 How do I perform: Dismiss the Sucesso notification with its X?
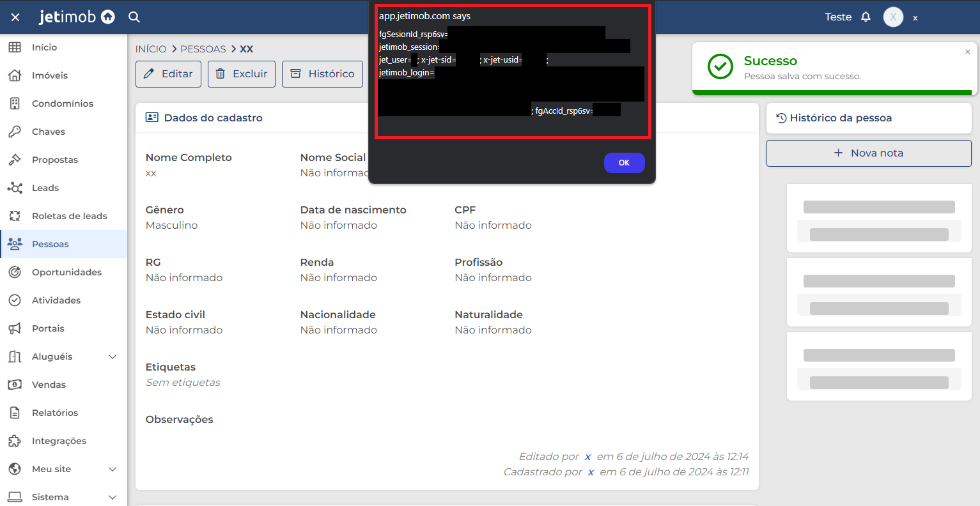[967, 52]
